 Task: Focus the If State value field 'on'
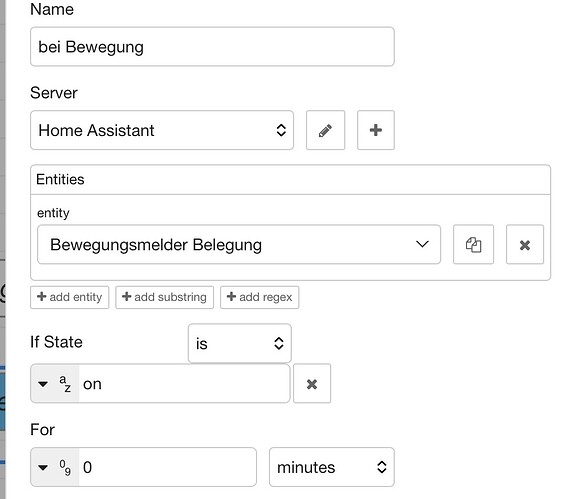(184, 383)
